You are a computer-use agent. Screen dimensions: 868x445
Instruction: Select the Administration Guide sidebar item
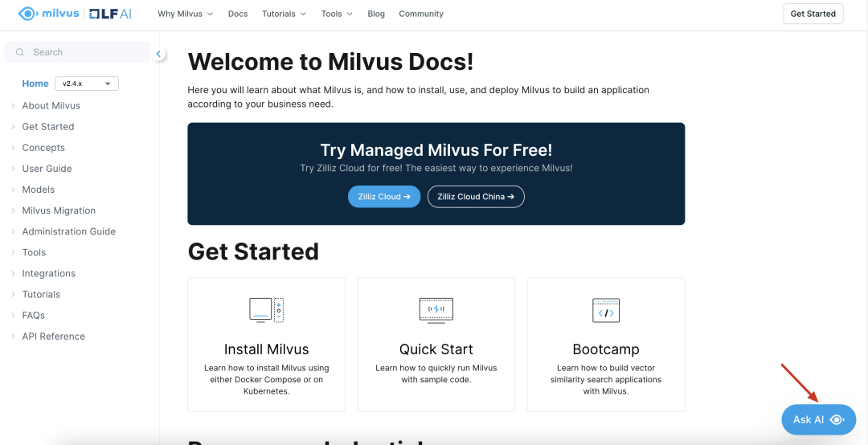point(68,232)
